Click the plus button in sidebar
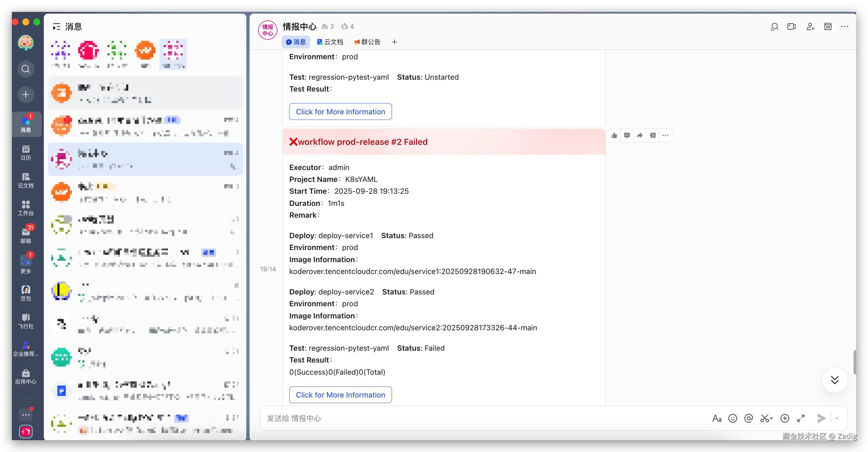 tap(26, 95)
